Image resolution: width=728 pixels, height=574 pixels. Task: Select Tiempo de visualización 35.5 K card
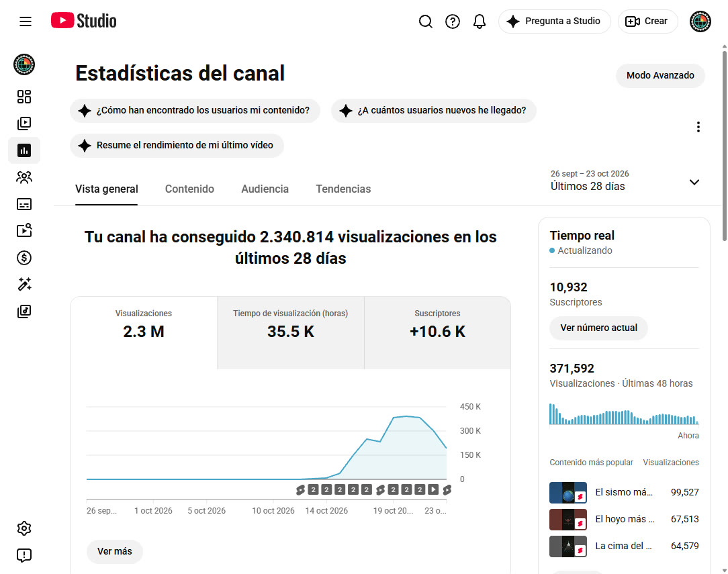point(291,333)
